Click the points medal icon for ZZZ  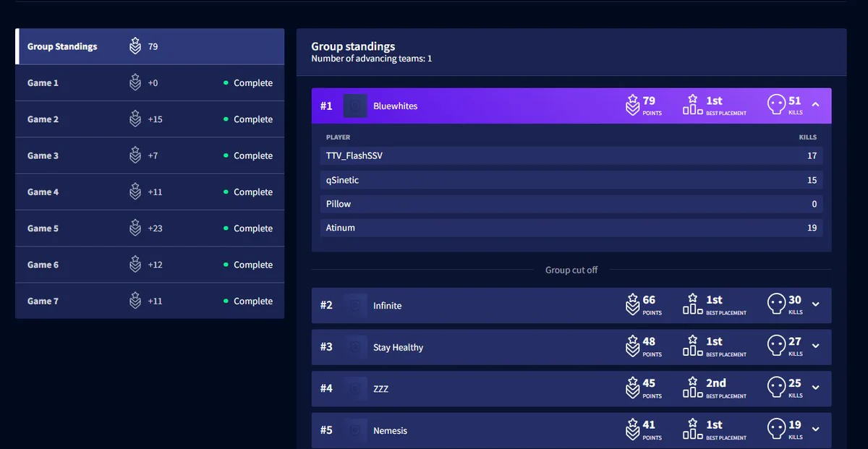632,388
